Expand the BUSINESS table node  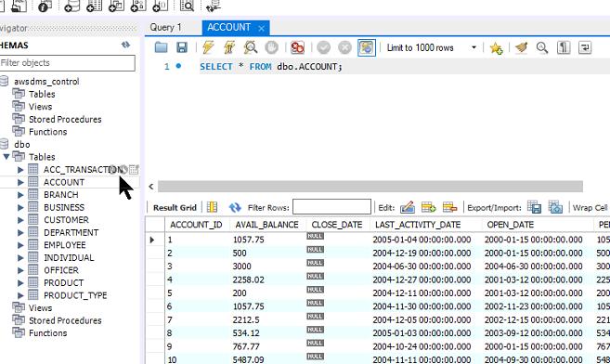point(20,207)
